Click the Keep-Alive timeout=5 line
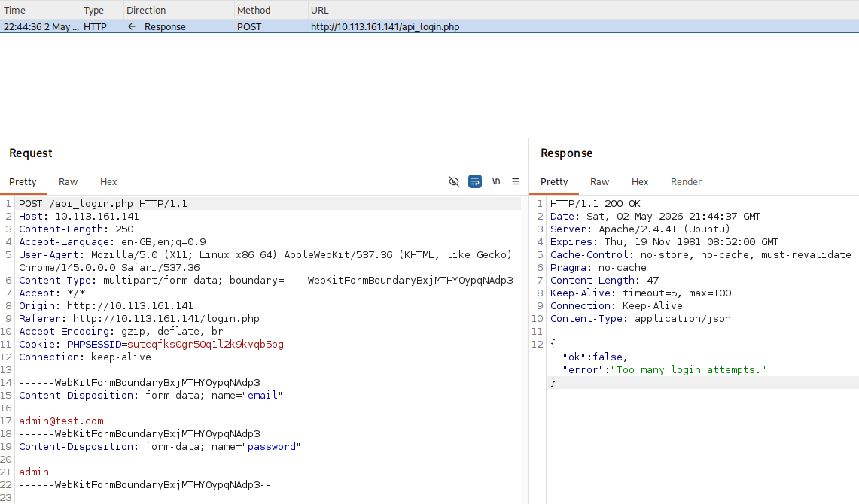Image resolution: width=859 pixels, height=504 pixels. 641,293
